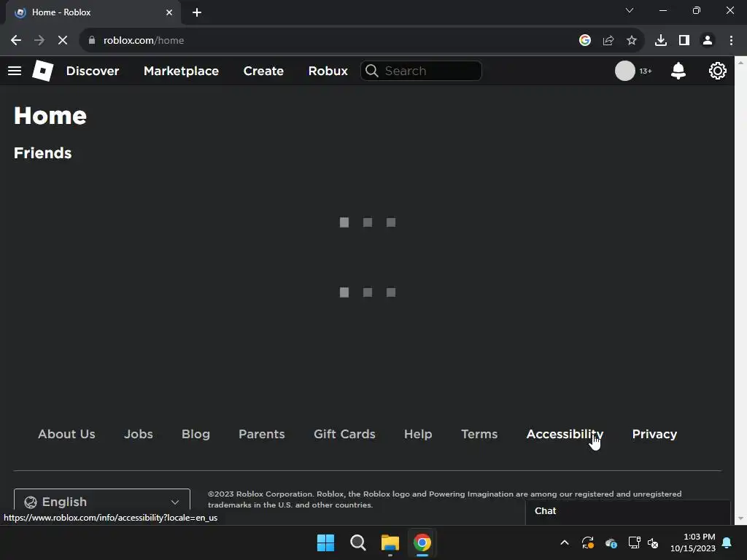Screen dimensions: 747x560
Task: Open the Terms footer link
Action: click(x=479, y=435)
